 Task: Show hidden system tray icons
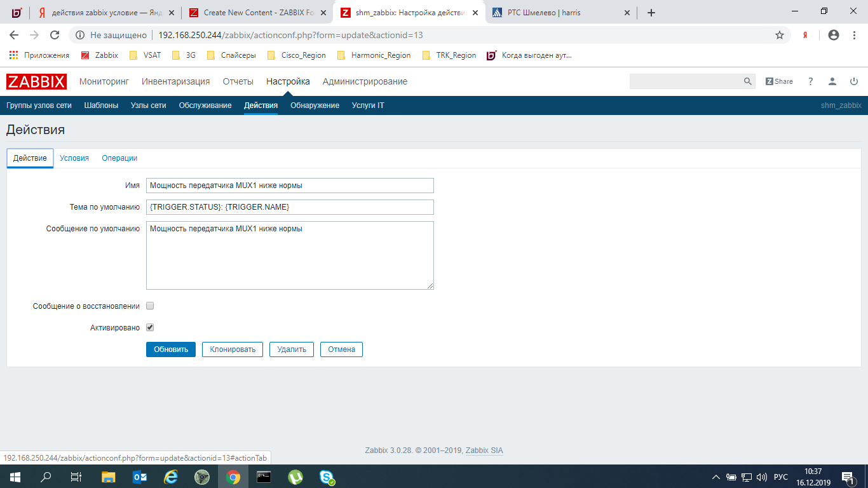[716, 477]
